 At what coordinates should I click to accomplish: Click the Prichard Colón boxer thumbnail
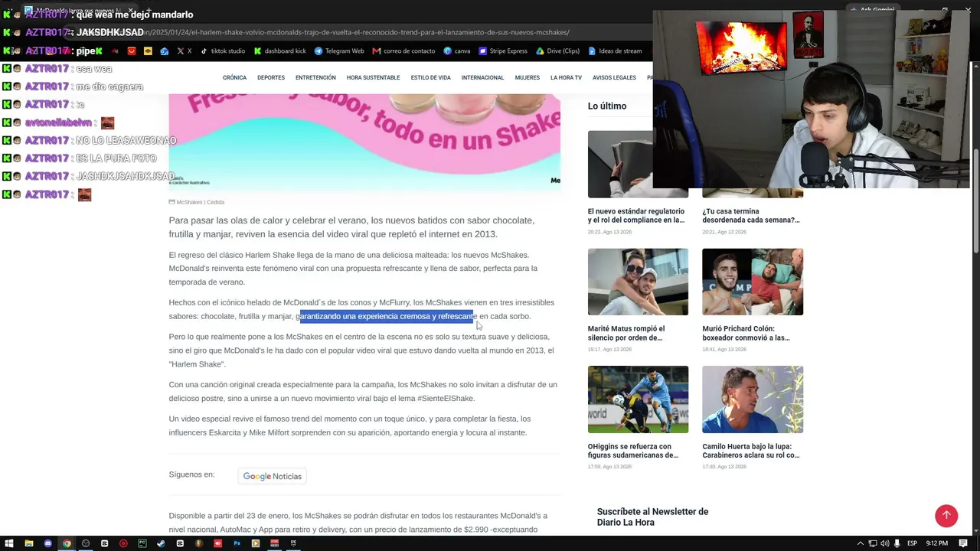click(x=753, y=282)
